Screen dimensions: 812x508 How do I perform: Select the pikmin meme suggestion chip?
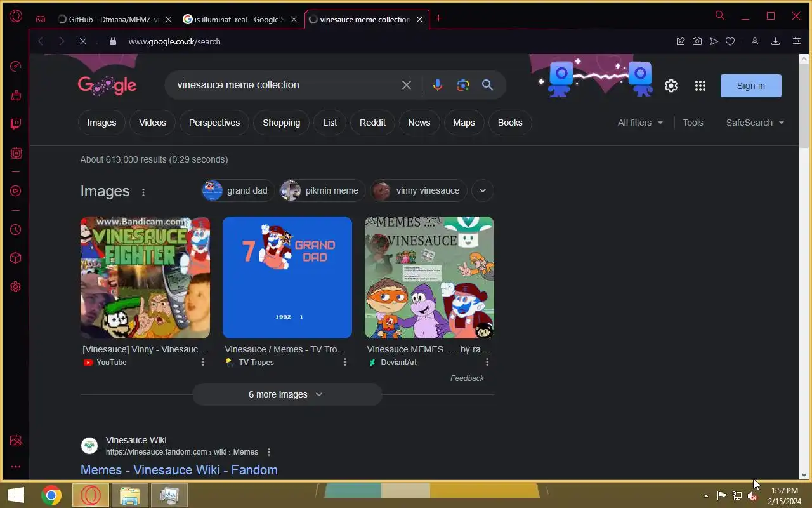[322, 190]
